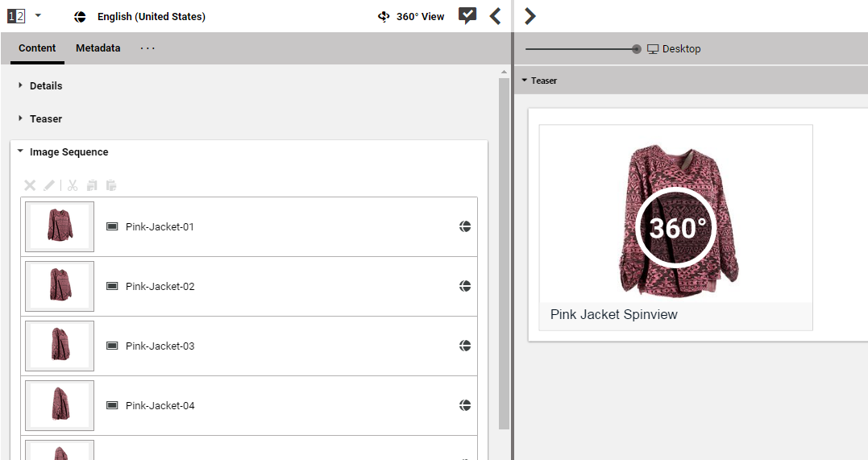Screen dimensions: 868x460
Task: Click the Pink-Jacket-02 item link
Action: tap(160, 287)
